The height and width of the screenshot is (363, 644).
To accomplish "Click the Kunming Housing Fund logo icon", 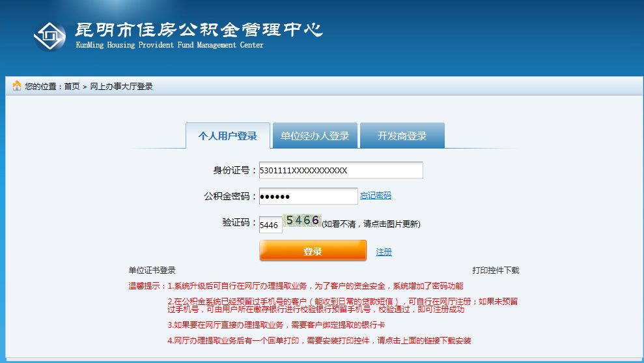I will click(x=49, y=36).
